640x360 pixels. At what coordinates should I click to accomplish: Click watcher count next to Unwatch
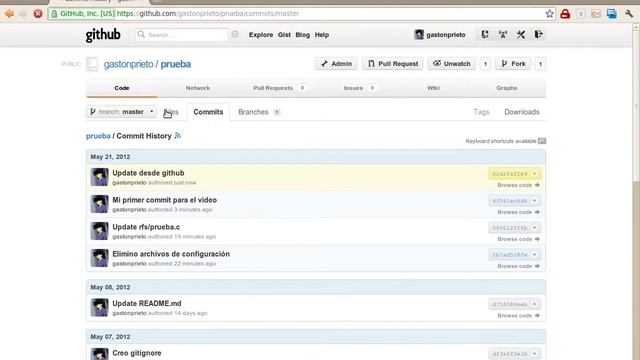pyautogui.click(x=485, y=64)
